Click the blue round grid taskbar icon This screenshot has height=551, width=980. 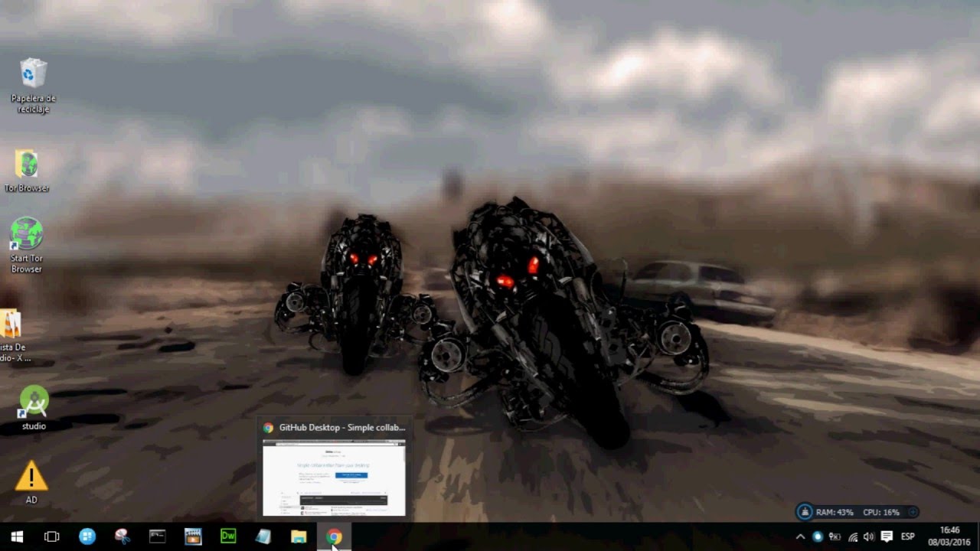(87, 536)
